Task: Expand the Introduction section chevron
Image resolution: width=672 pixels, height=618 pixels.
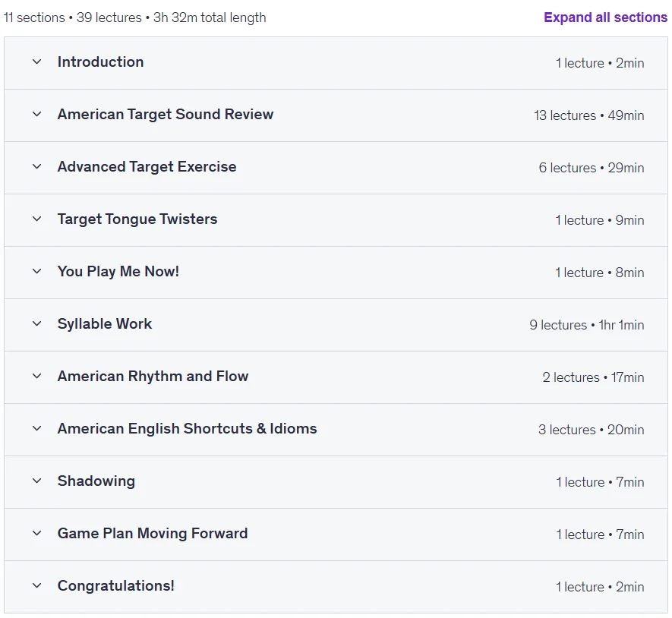Action: tap(37, 61)
